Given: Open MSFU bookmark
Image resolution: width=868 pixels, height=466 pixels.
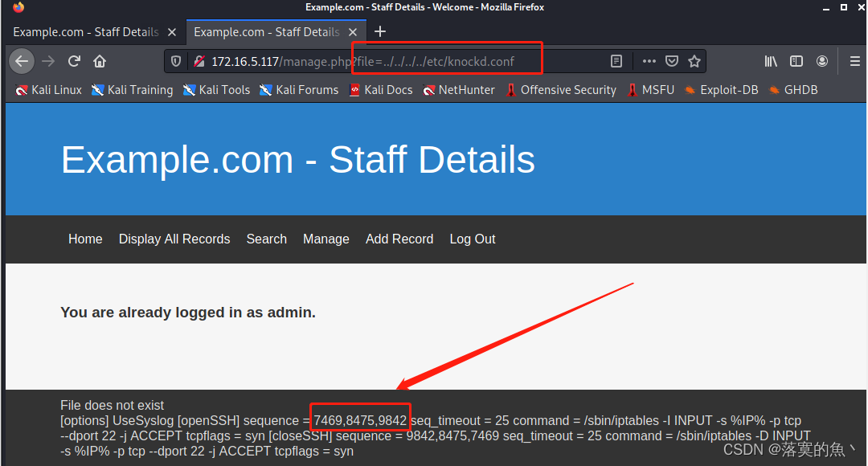Looking at the screenshot, I should coord(650,90).
